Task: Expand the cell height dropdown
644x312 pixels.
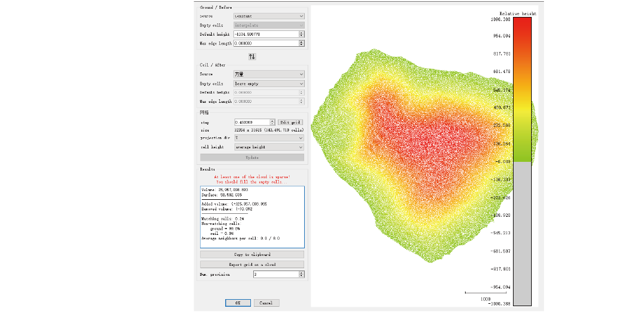Action: click(x=268, y=147)
